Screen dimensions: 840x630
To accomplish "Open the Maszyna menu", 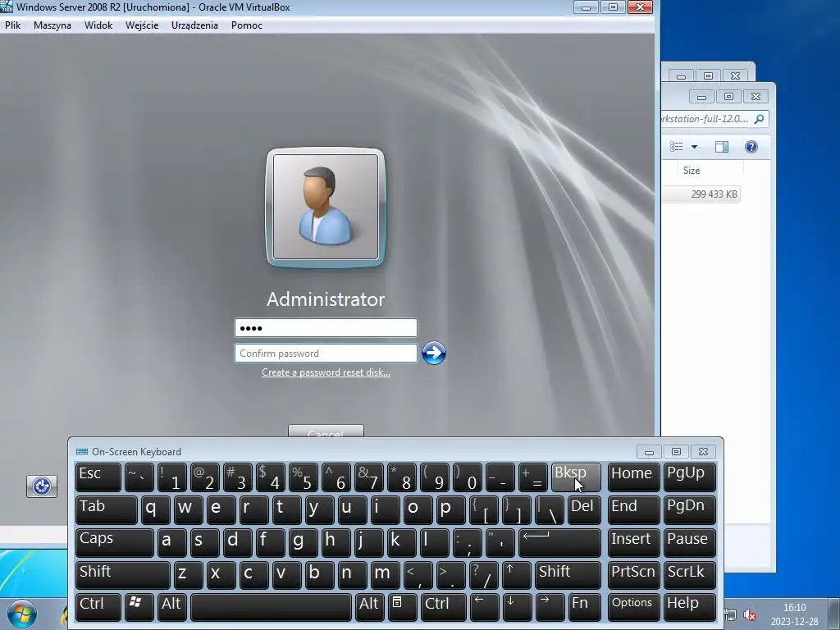I will pos(52,25).
